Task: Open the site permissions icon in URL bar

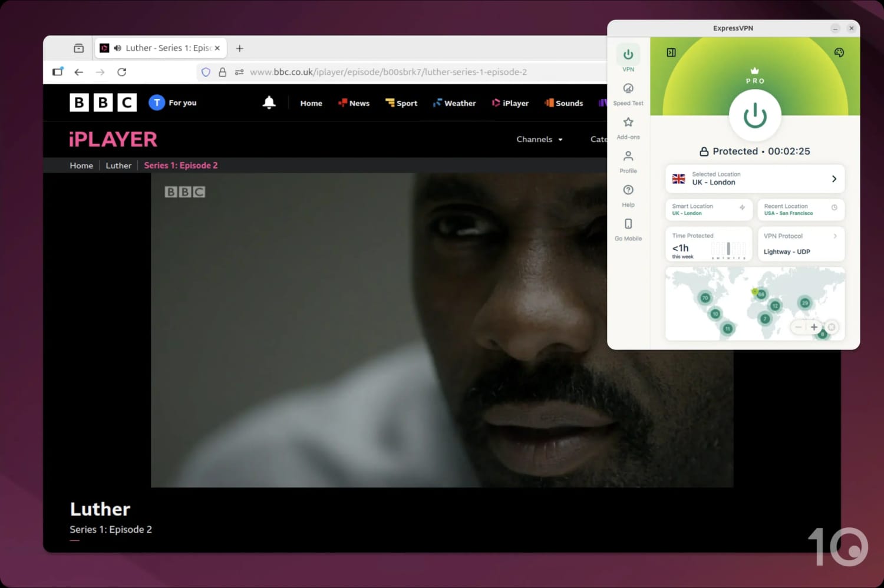Action: coord(239,72)
